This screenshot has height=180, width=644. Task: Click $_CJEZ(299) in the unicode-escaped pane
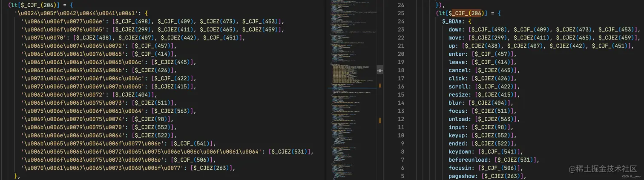click(133, 29)
